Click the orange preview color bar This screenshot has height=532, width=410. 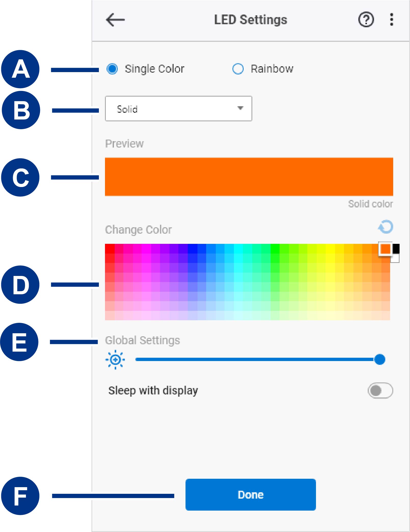(249, 177)
